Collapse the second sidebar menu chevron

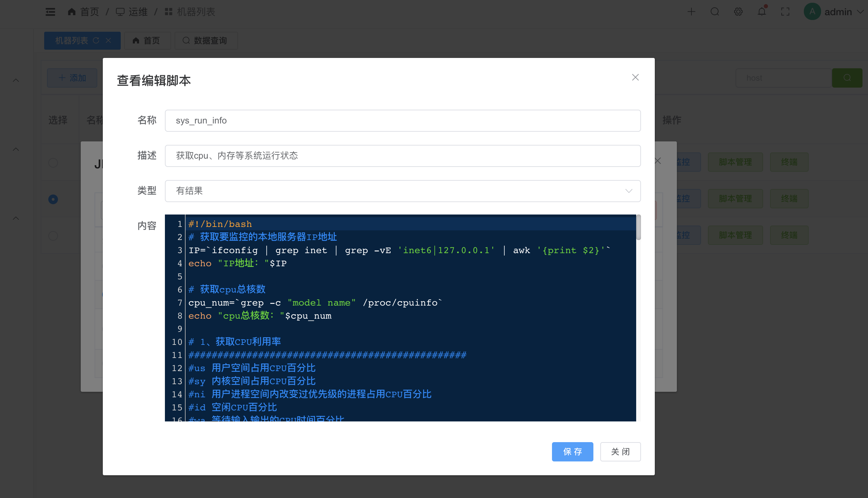coord(16,149)
